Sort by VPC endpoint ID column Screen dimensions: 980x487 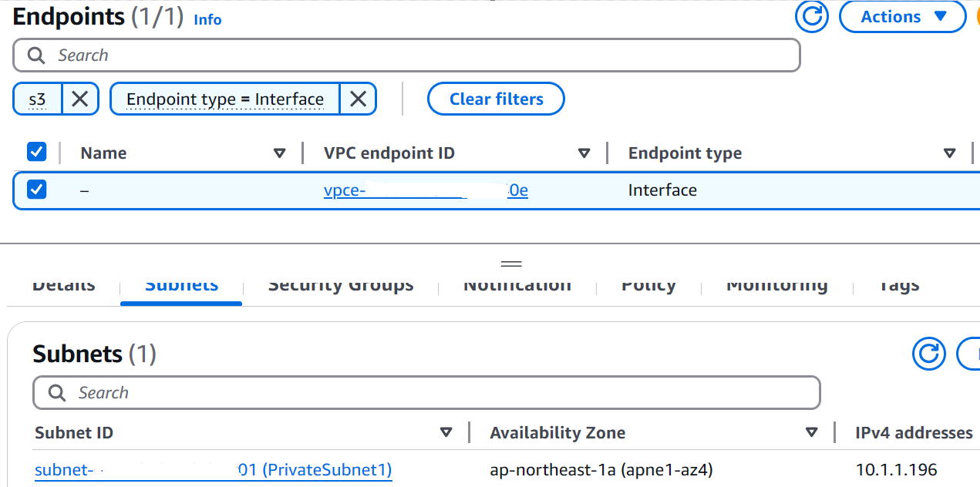pyautogui.click(x=584, y=153)
